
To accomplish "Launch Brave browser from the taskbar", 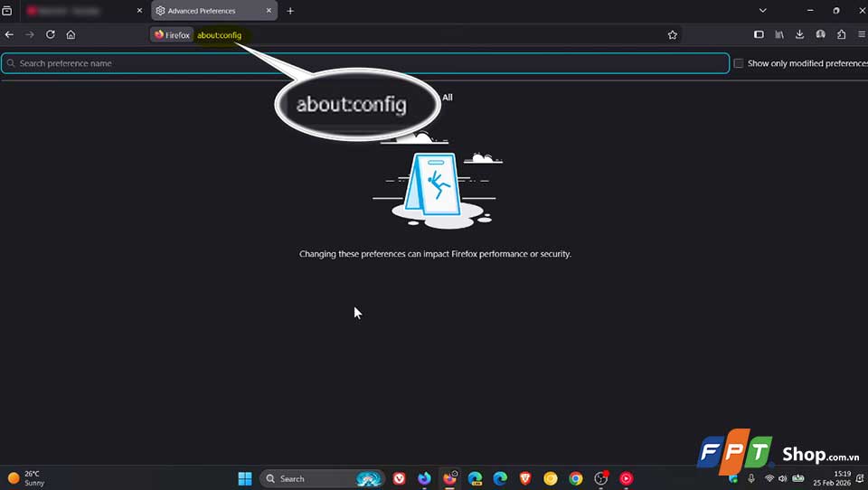I will (525, 478).
